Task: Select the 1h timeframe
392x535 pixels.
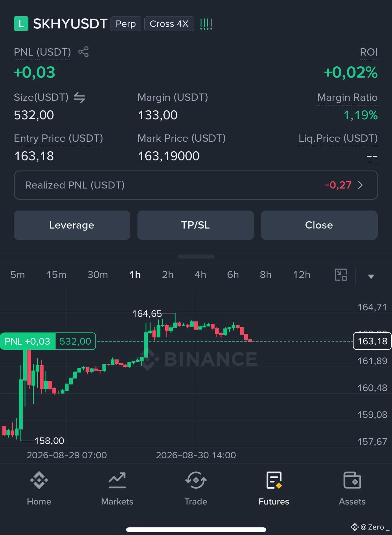Action: pyautogui.click(x=135, y=275)
